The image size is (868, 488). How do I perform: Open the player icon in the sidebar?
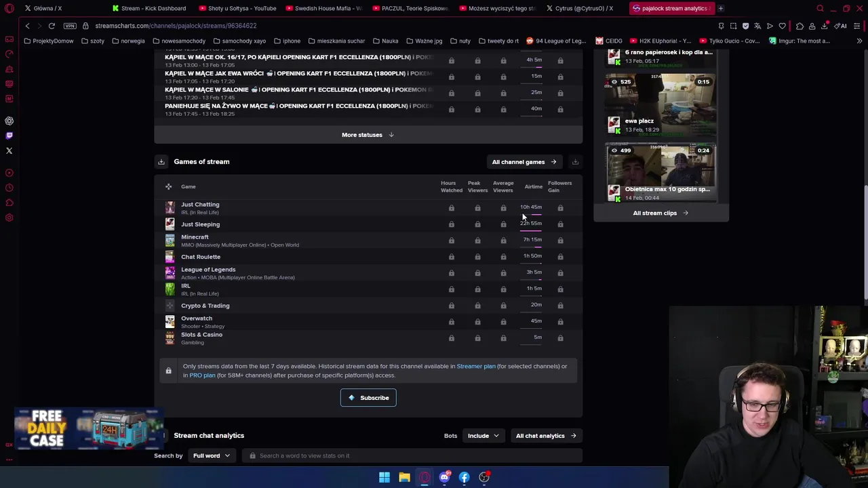(x=9, y=173)
